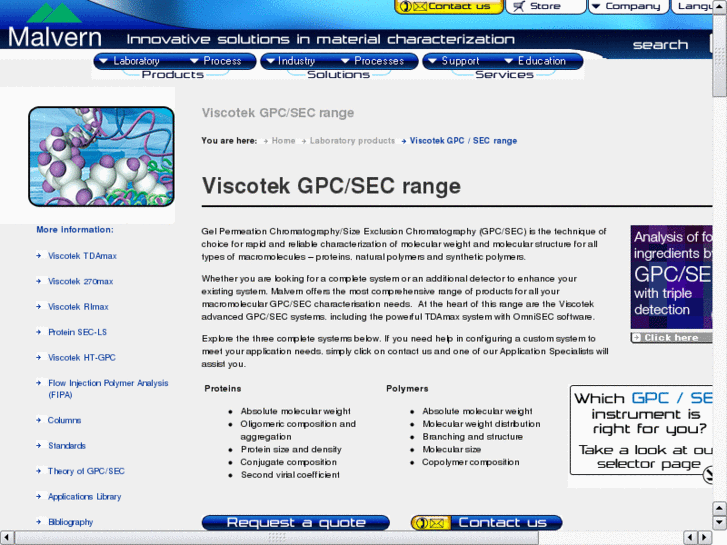Click the GPC/SEC triple detection banner
This screenshot has height=545, width=727.
(671, 277)
